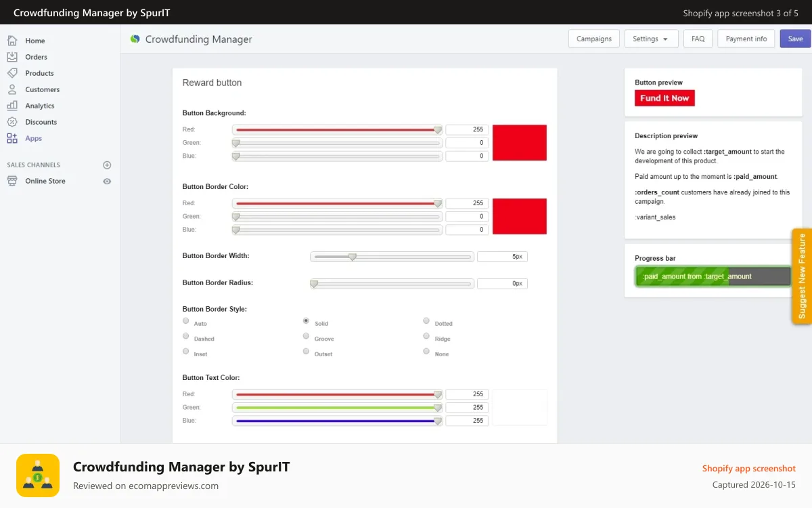This screenshot has width=812, height=508.
Task: Click Button Text Color green slider
Action: coord(338,407)
